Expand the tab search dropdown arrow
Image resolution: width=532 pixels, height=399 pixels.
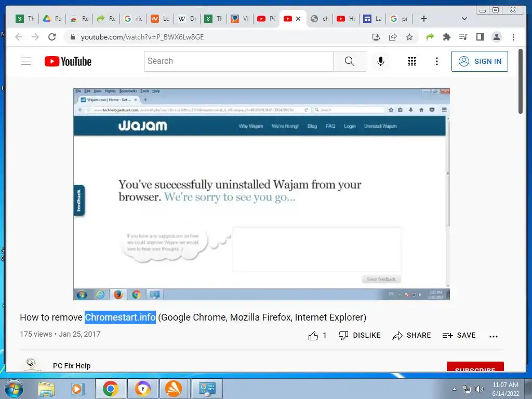click(x=464, y=19)
